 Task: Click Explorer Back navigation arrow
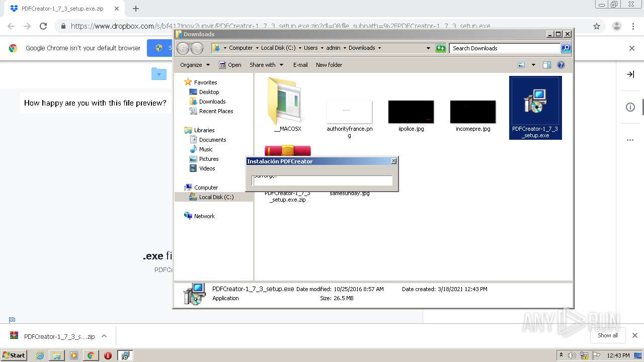pos(183,48)
